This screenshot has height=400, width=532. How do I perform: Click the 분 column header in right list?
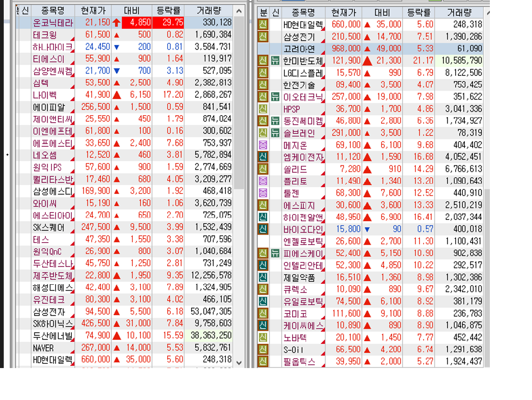coord(263,12)
